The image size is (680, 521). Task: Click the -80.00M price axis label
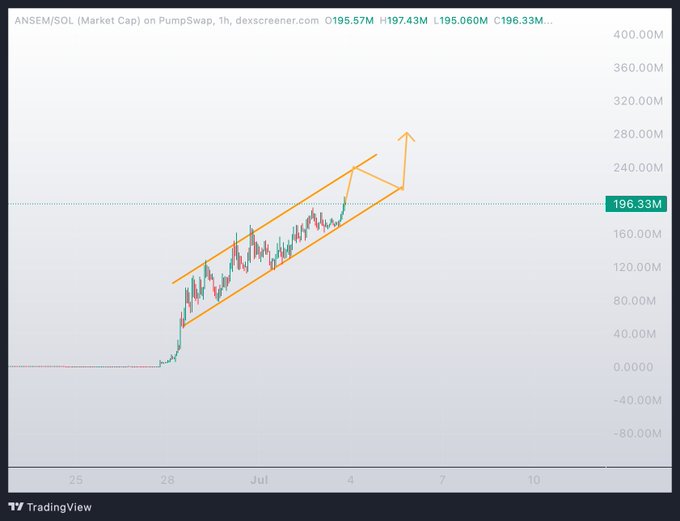(637, 433)
